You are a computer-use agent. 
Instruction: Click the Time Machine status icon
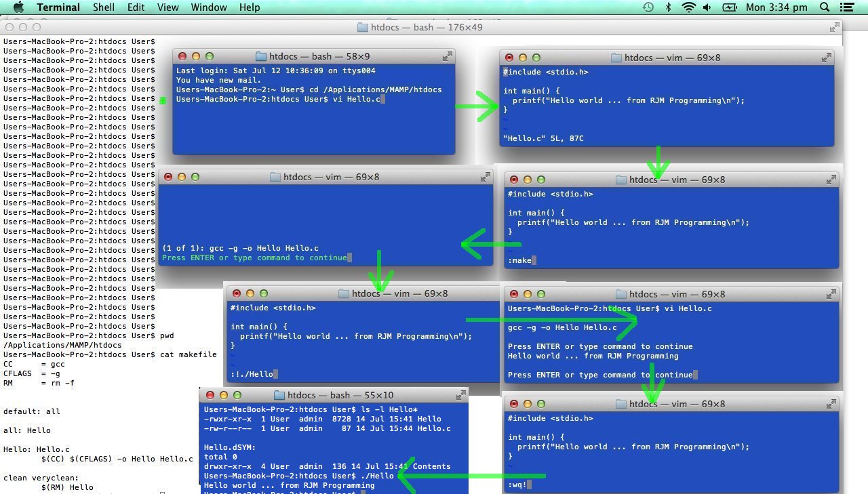(648, 7)
